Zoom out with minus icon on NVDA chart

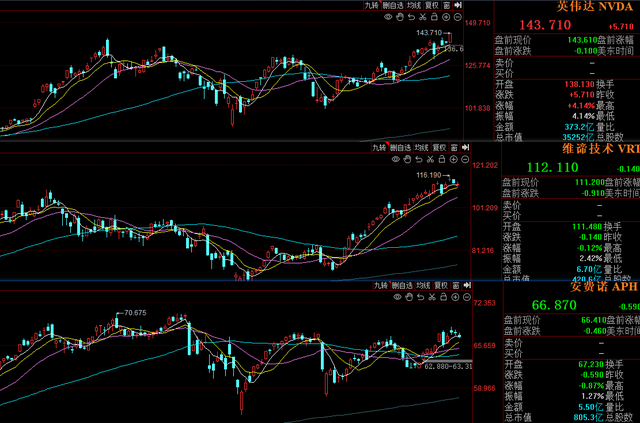(458, 17)
